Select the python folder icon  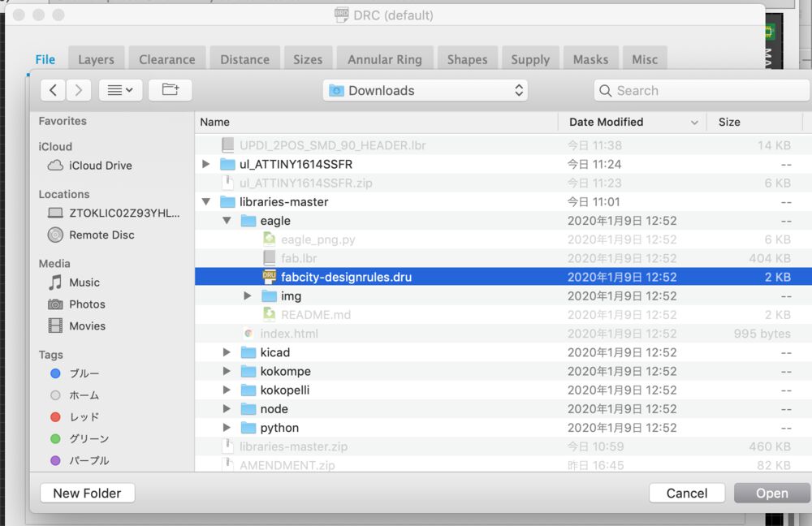click(x=248, y=428)
